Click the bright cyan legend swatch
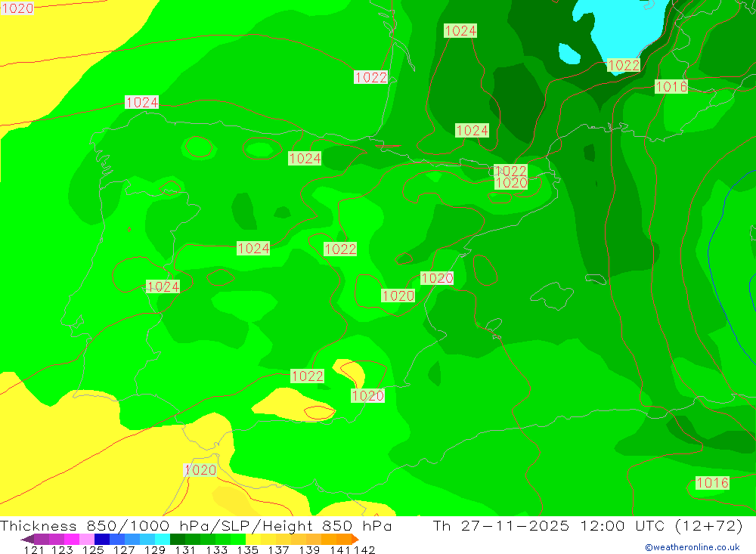This screenshot has height=554, width=756. (163, 539)
